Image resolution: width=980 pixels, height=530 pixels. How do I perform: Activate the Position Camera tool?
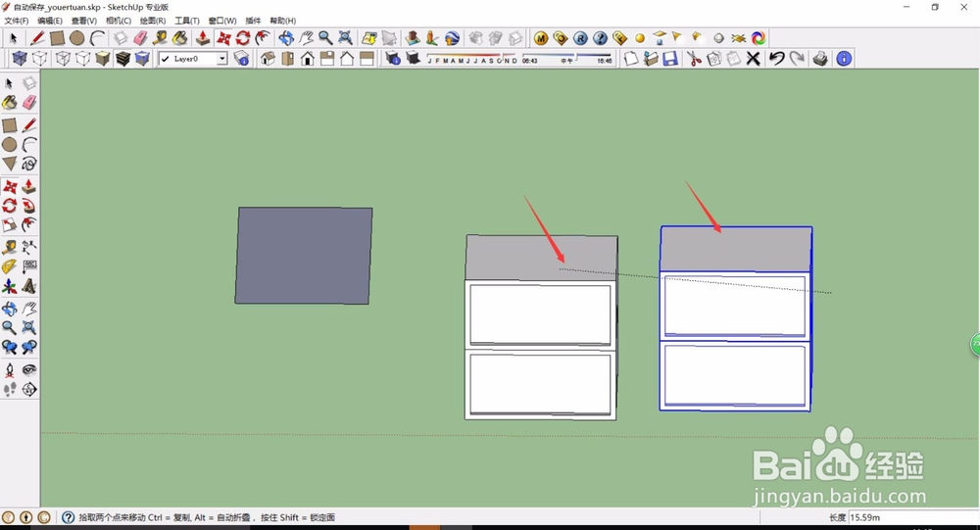(10, 369)
